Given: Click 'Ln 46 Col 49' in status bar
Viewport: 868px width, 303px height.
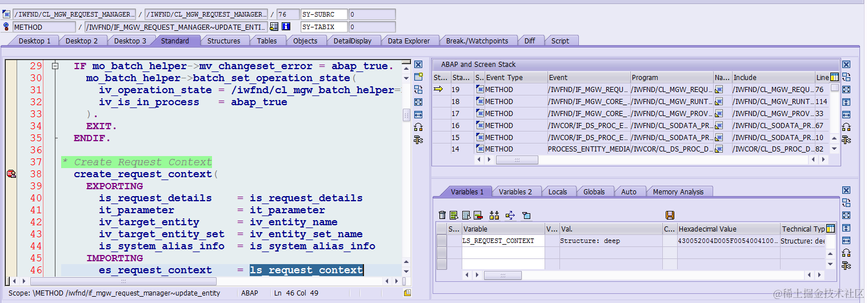Looking at the screenshot, I should [296, 293].
